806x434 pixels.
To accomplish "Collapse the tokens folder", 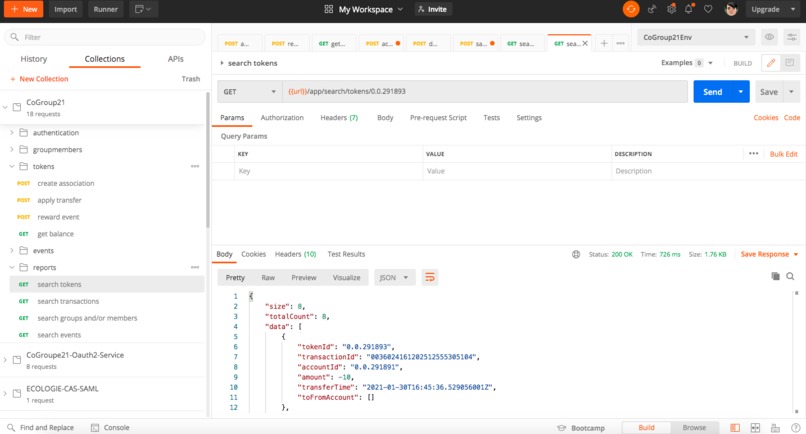I will point(12,167).
